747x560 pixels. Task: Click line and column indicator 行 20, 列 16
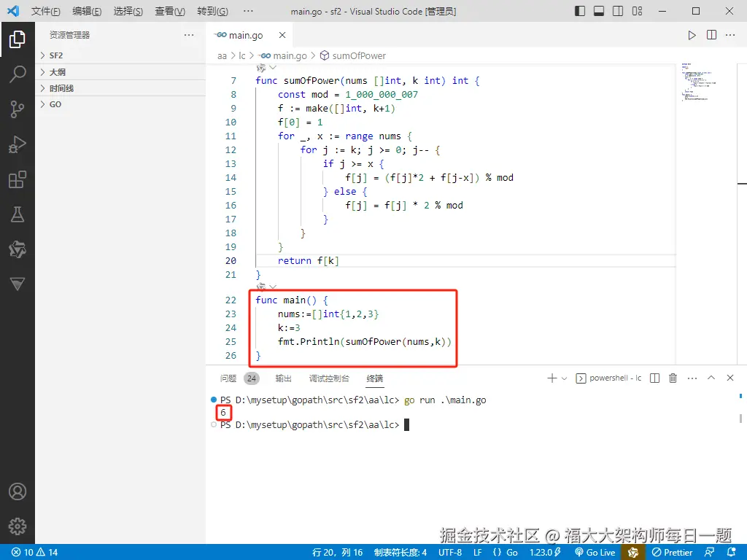[x=337, y=552]
